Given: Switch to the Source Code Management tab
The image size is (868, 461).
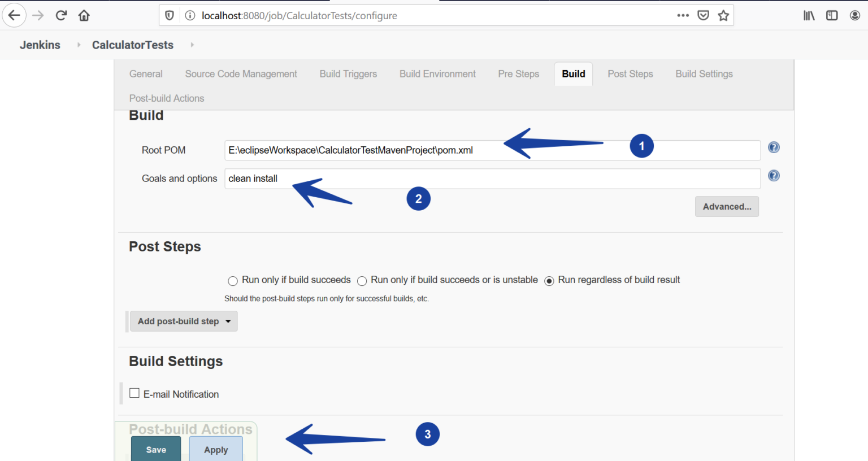Looking at the screenshot, I should point(241,73).
